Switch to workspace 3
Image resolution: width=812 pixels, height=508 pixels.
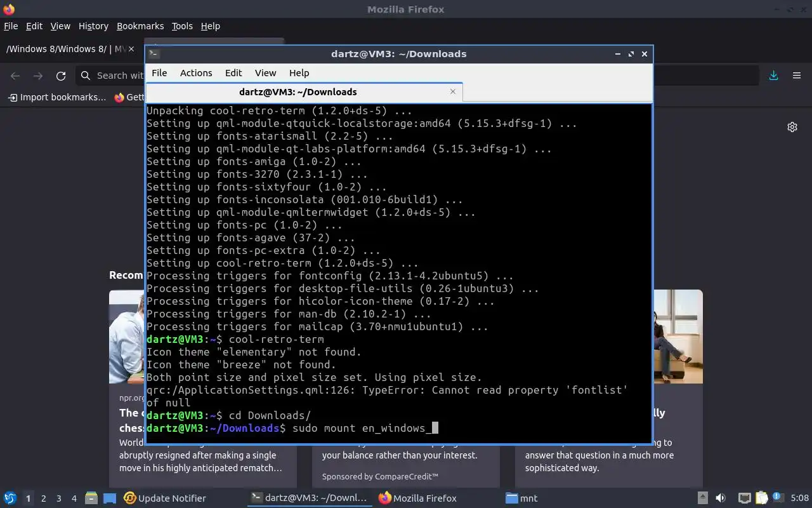[59, 498]
